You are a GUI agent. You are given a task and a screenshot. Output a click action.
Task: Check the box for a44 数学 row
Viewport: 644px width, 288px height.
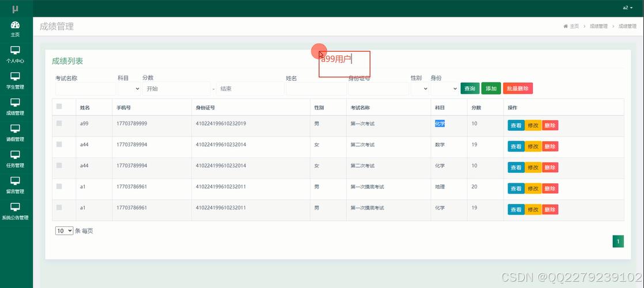tap(59, 144)
